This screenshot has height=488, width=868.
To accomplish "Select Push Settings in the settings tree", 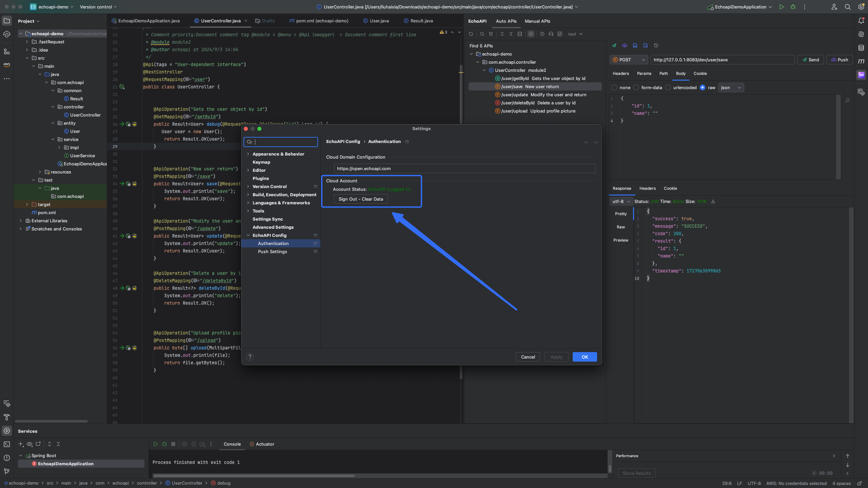I will point(272,251).
